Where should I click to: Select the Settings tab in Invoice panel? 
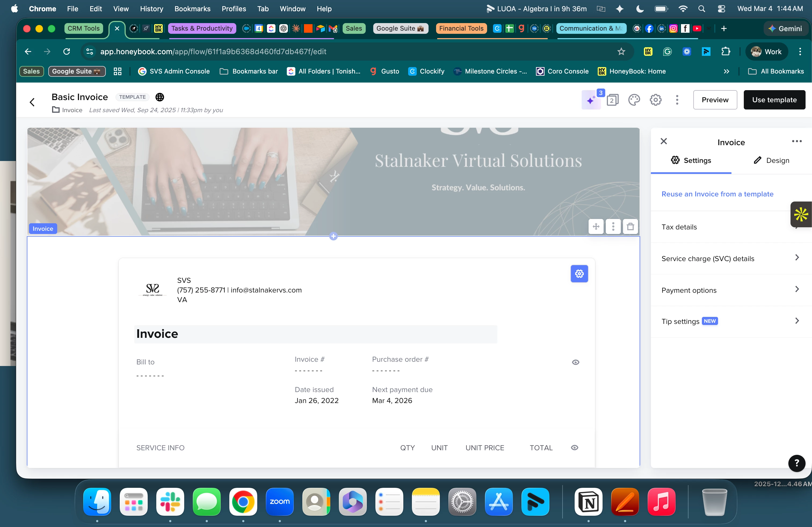pos(691,160)
